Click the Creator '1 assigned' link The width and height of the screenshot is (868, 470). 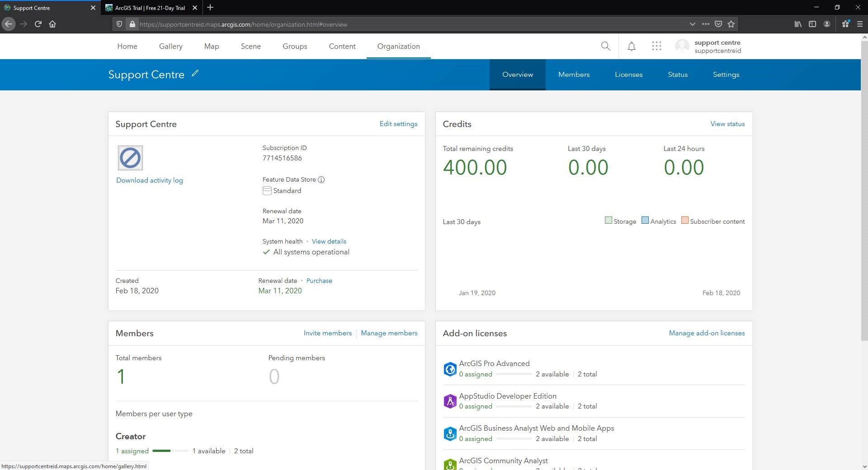coord(132,451)
